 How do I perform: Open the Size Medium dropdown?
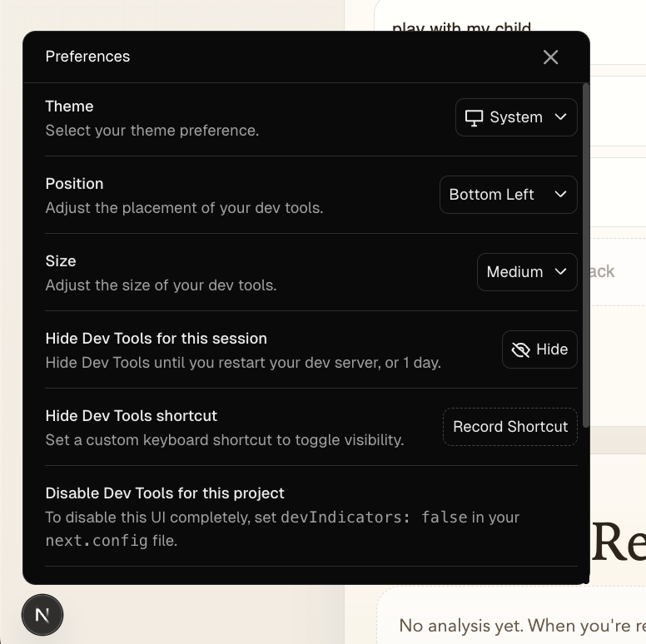pos(527,272)
